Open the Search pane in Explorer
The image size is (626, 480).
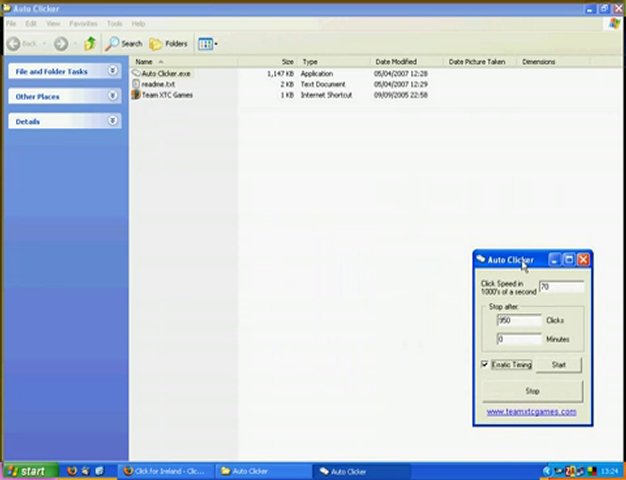coord(124,43)
